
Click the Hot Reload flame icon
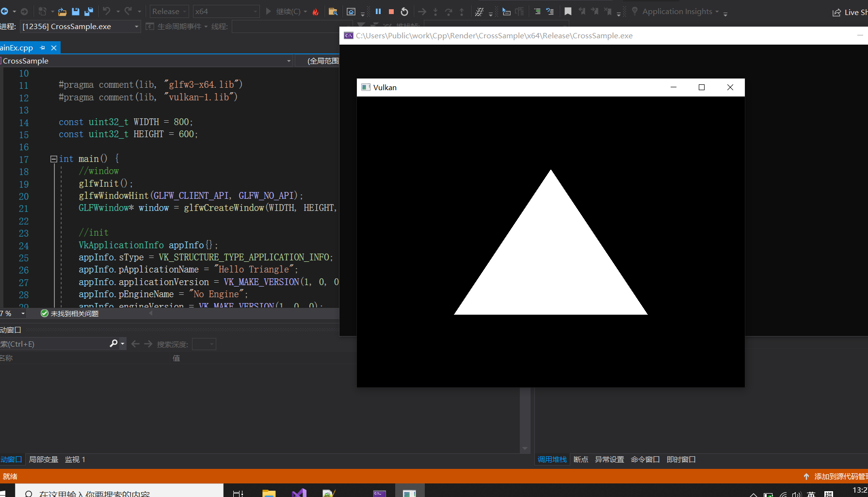316,12
